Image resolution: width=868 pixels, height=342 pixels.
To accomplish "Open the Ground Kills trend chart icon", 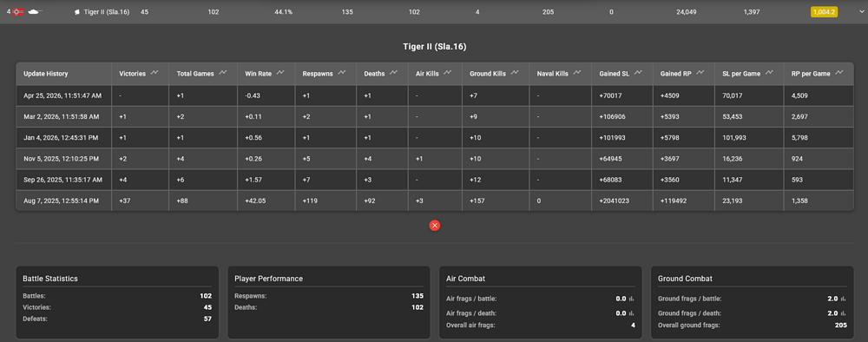I will (514, 73).
